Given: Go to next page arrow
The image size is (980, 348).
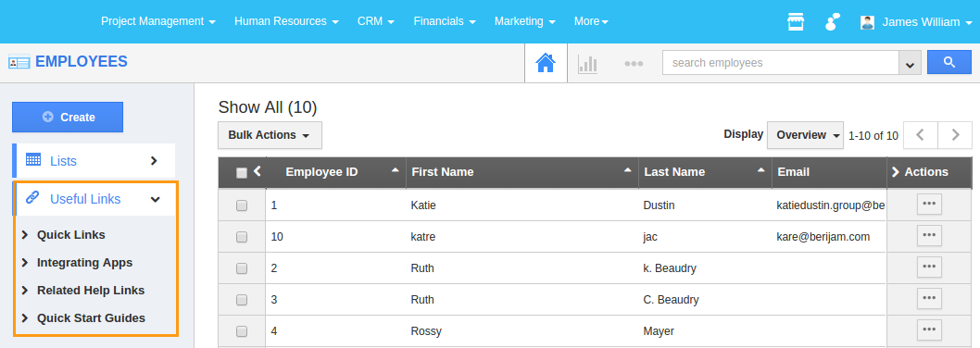Looking at the screenshot, I should coord(955,135).
